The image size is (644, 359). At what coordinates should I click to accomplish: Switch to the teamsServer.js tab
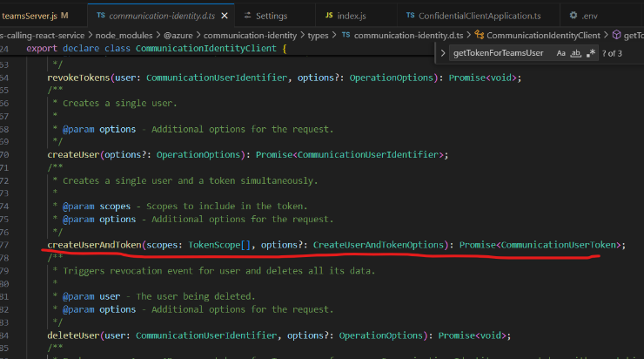(x=35, y=16)
